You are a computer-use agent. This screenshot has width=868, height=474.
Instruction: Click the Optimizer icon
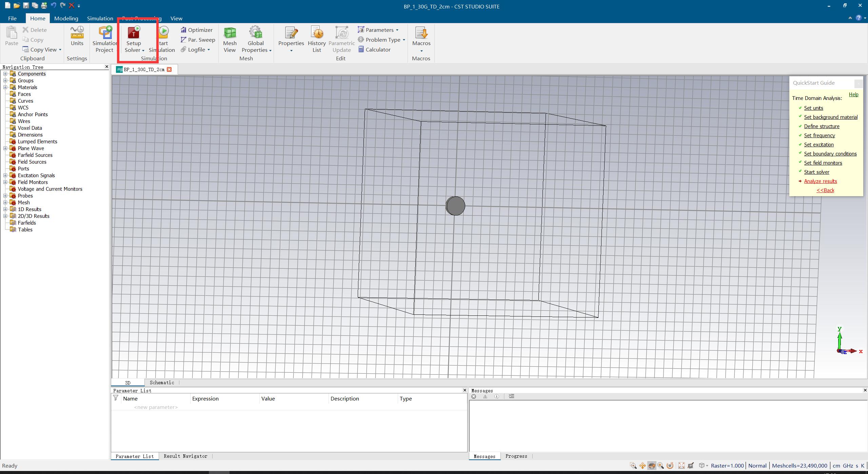[183, 30]
